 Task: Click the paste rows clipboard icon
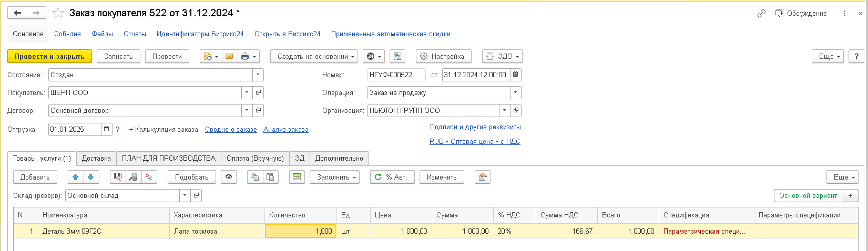pyautogui.click(x=270, y=177)
